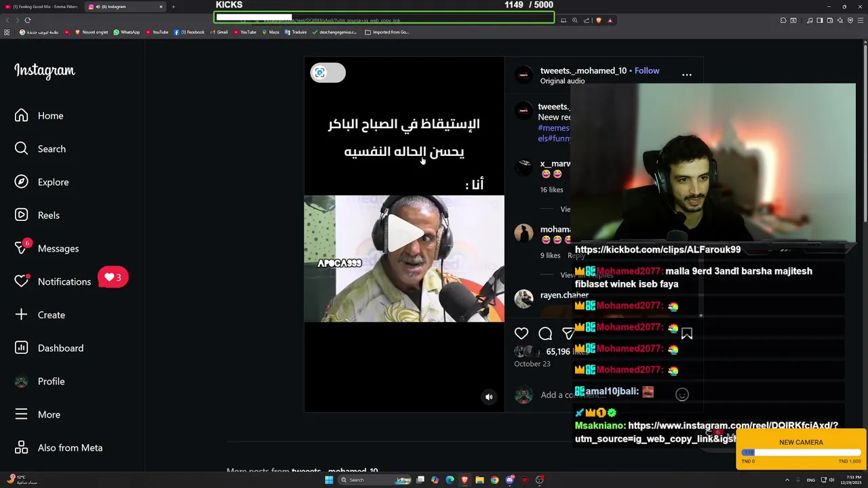Open File Explorer from taskbar
Viewport: 868px width, 488px height.
pos(479,480)
